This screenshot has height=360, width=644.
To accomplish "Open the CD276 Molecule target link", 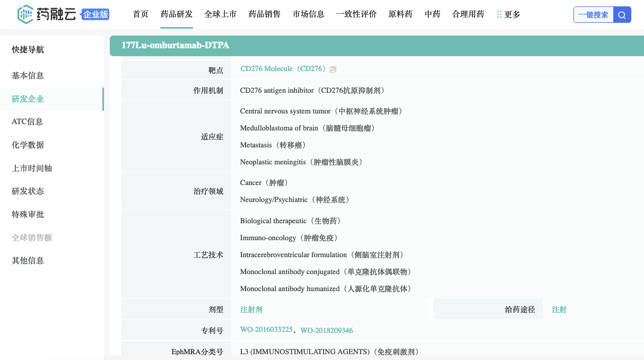I will point(284,69).
